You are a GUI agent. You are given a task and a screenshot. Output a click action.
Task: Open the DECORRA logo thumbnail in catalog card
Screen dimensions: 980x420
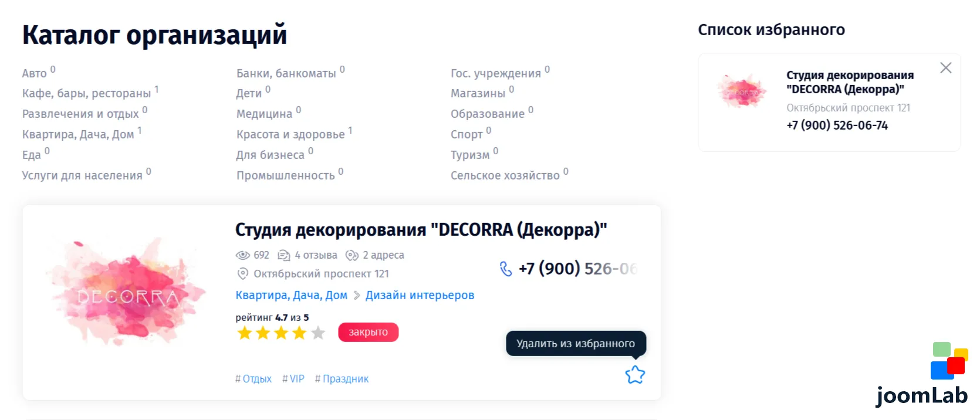click(126, 292)
